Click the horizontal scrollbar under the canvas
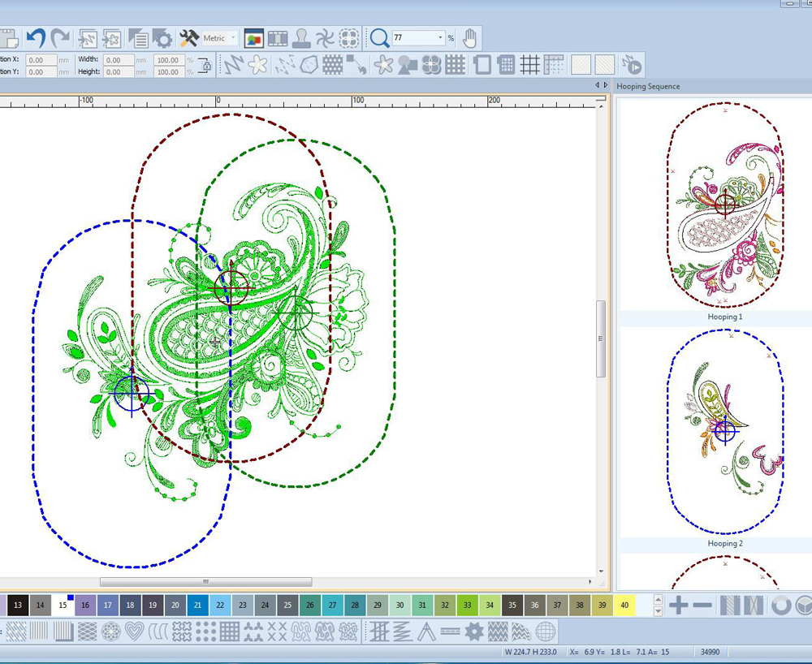This screenshot has width=812, height=664. click(x=205, y=582)
